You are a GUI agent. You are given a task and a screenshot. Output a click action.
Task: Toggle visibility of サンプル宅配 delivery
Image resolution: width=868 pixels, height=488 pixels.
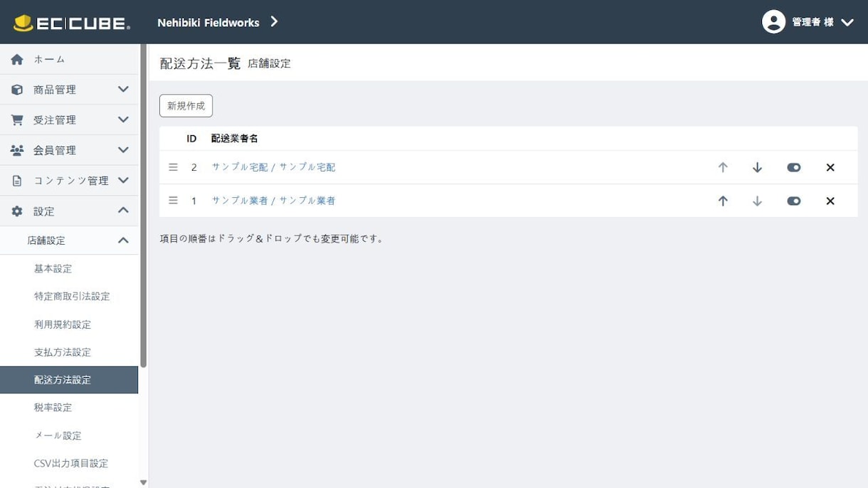pyautogui.click(x=794, y=167)
